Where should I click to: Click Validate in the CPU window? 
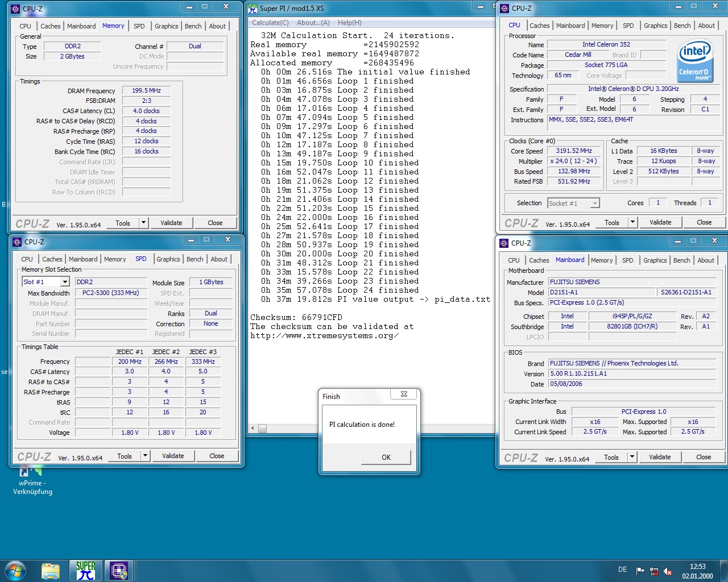pos(660,222)
